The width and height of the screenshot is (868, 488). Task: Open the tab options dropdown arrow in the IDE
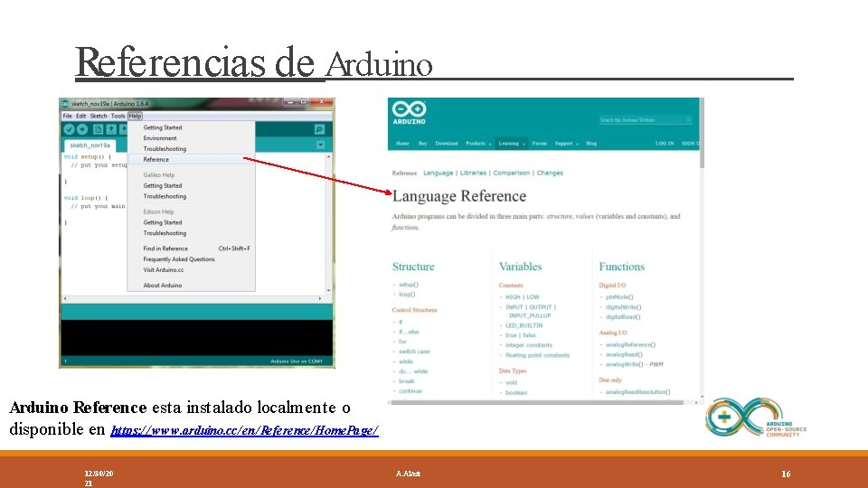click(x=320, y=145)
